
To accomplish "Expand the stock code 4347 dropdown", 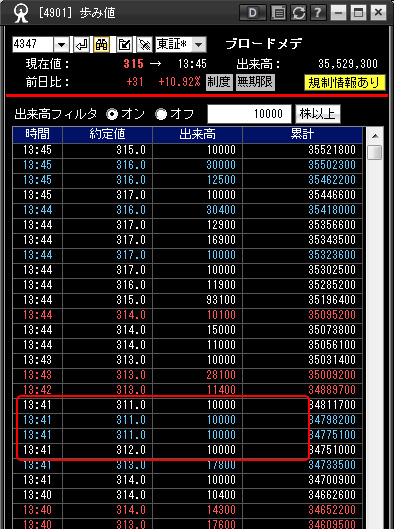I will (x=61, y=45).
